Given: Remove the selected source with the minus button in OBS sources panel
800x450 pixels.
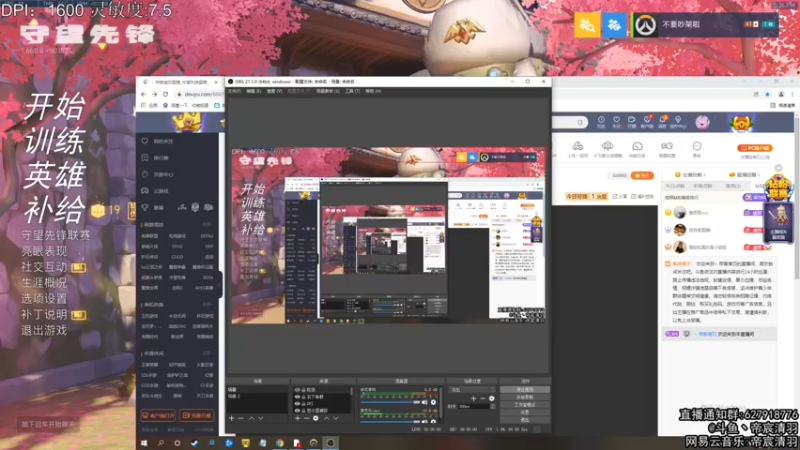Looking at the screenshot, I should (307, 418).
